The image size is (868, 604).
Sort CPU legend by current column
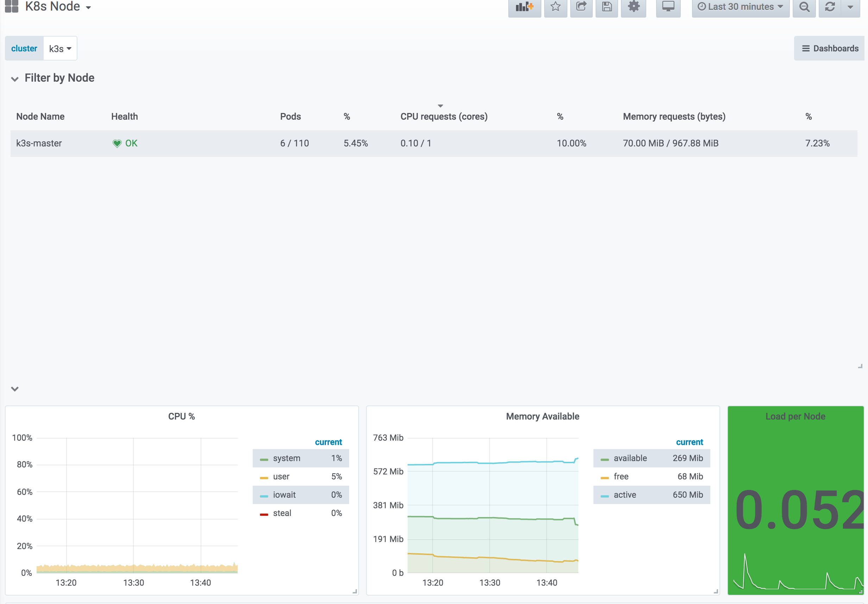point(328,442)
